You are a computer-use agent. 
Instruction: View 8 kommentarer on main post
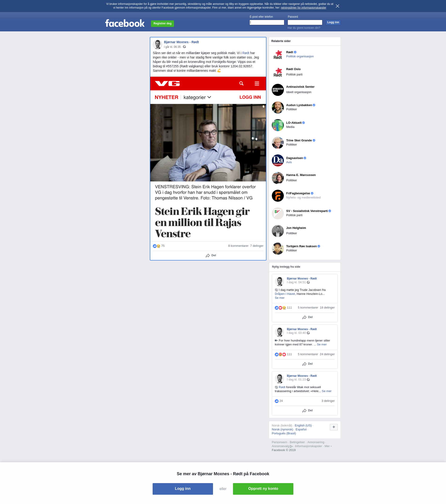pyautogui.click(x=238, y=246)
